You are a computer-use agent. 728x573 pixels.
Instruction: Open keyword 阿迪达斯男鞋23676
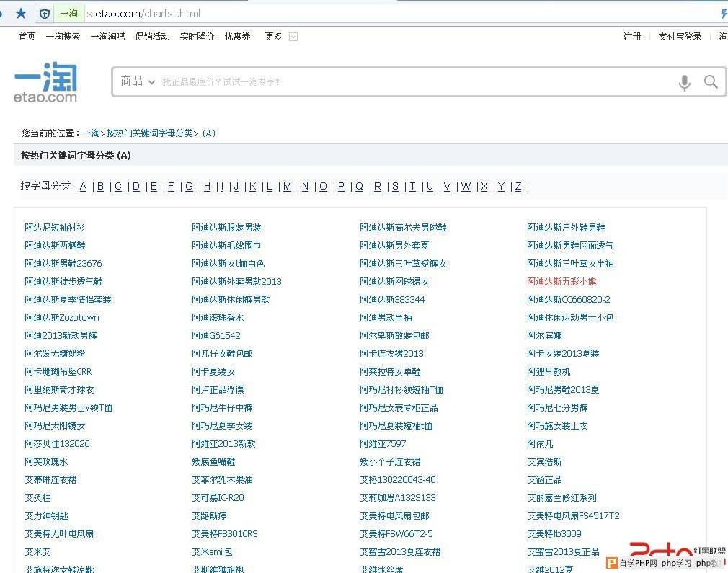tap(63, 263)
